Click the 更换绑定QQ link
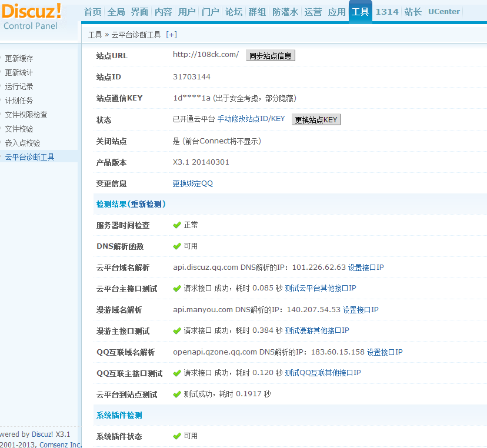The height and width of the screenshot is (448, 487). [x=192, y=183]
